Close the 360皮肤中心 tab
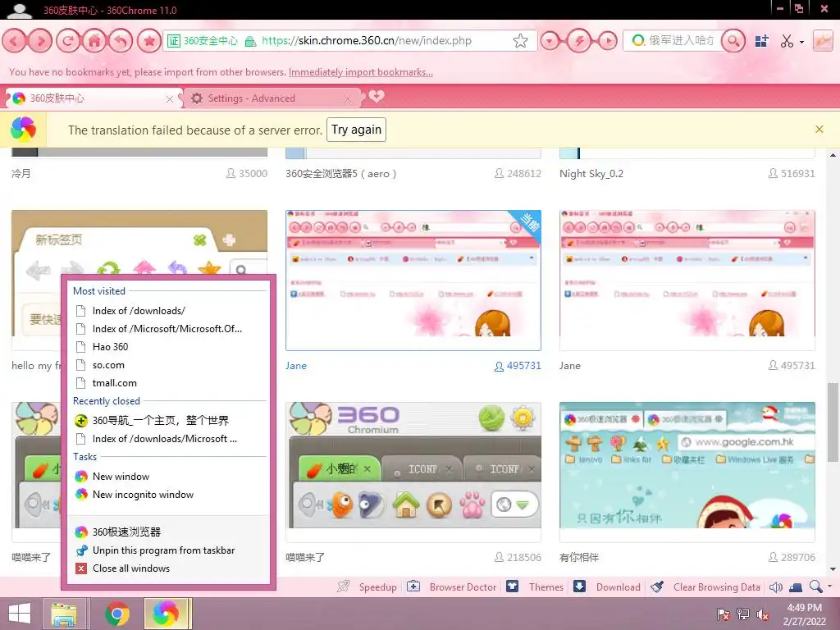This screenshot has width=840, height=630. point(169,99)
